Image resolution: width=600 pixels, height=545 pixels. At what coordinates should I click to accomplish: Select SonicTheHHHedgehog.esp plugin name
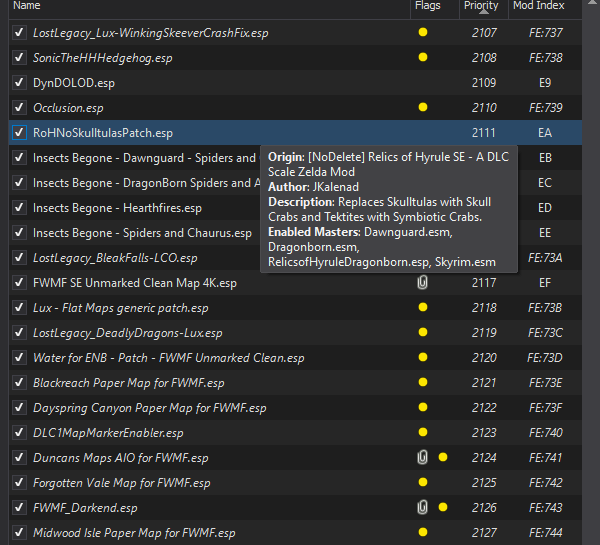click(x=103, y=58)
